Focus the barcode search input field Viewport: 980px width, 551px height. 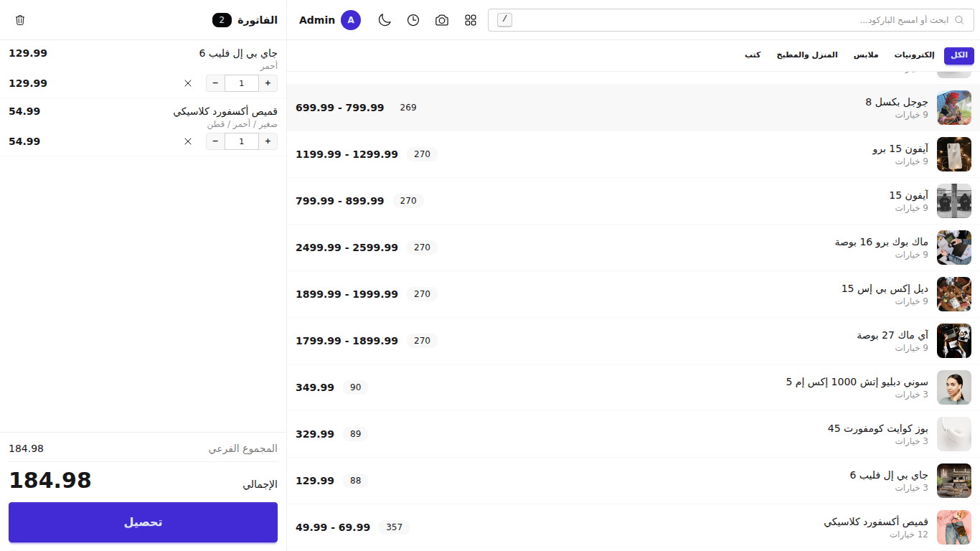pyautogui.click(x=731, y=20)
